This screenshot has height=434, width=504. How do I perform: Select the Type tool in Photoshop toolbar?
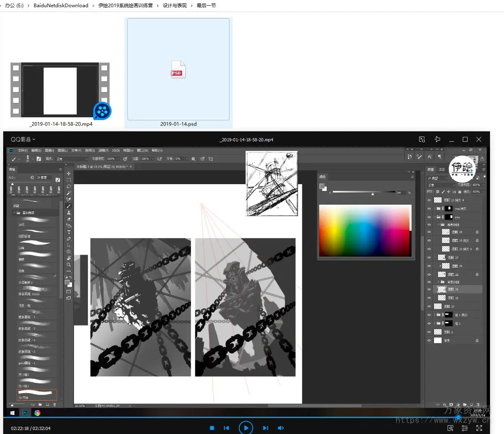(69, 232)
